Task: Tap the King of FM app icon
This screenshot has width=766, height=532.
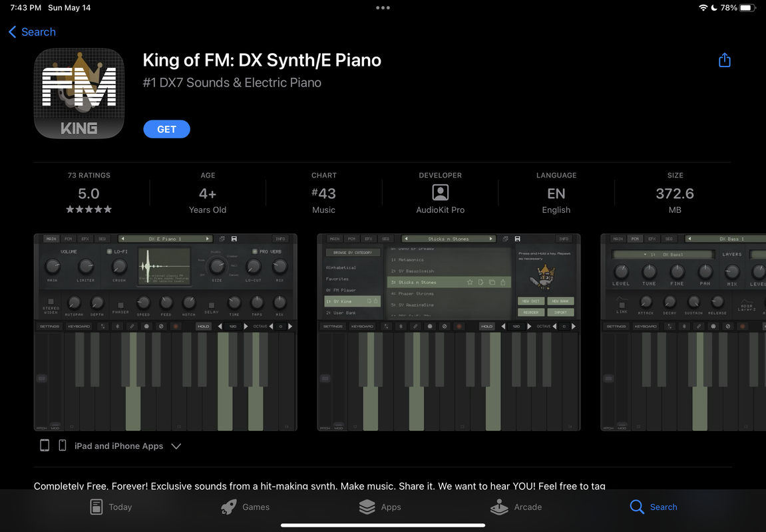Action: (x=79, y=93)
